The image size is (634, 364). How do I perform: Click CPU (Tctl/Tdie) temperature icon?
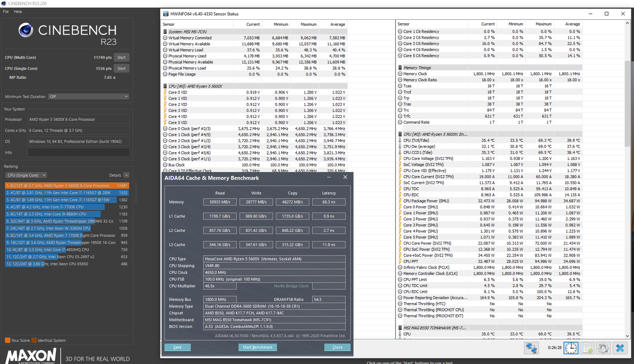click(400, 140)
